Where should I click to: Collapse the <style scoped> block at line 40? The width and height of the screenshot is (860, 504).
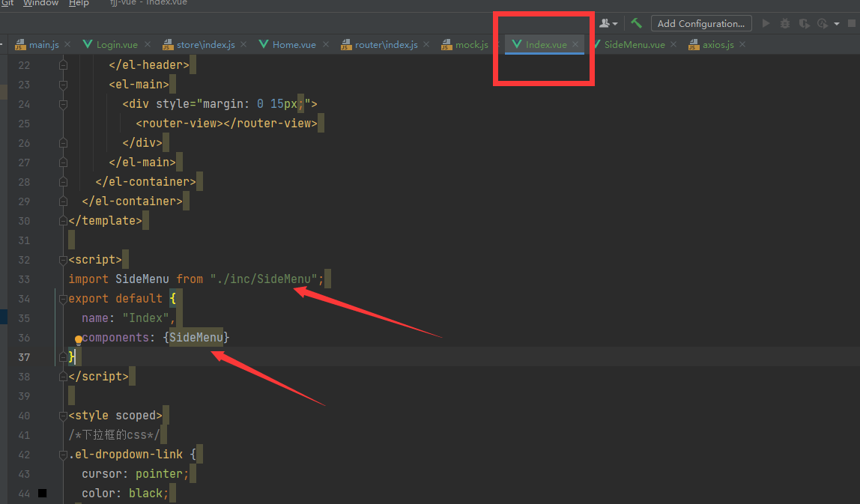(x=63, y=416)
